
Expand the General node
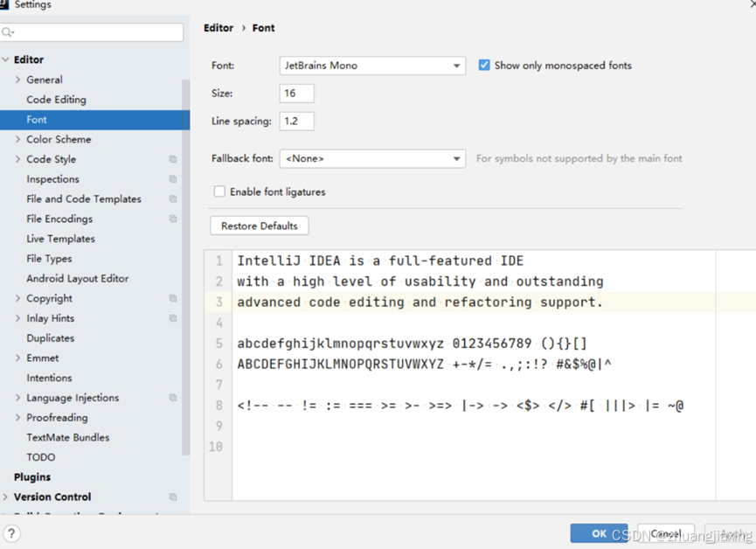point(17,80)
